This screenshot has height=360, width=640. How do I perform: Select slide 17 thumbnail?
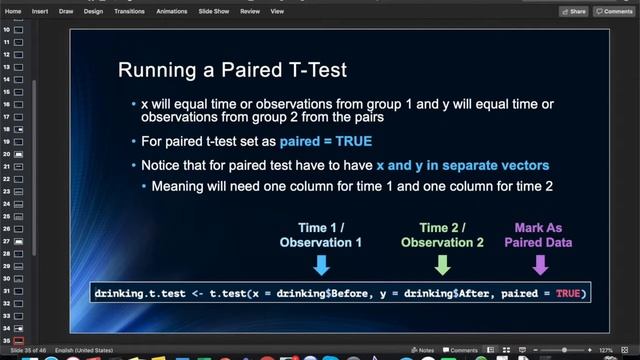click(18, 117)
